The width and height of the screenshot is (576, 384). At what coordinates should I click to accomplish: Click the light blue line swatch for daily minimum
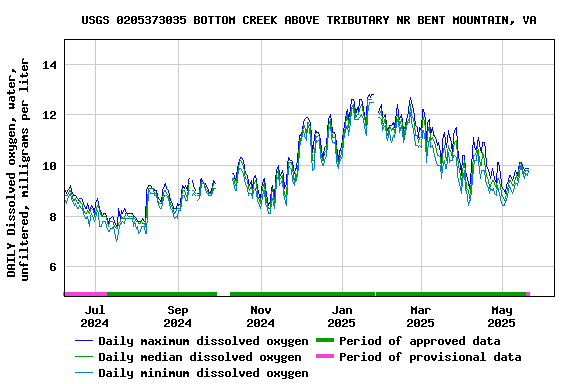click(x=84, y=373)
